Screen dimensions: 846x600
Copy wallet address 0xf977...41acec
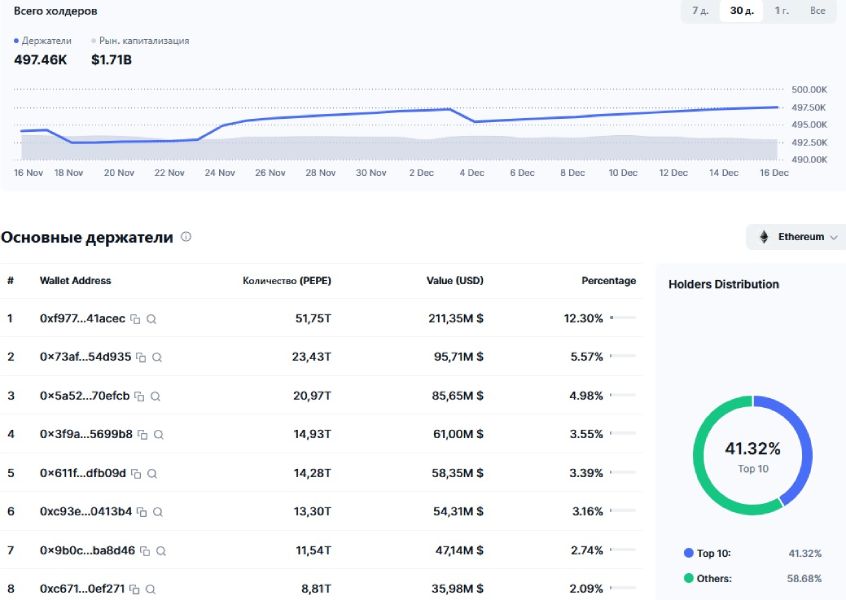click(x=135, y=319)
